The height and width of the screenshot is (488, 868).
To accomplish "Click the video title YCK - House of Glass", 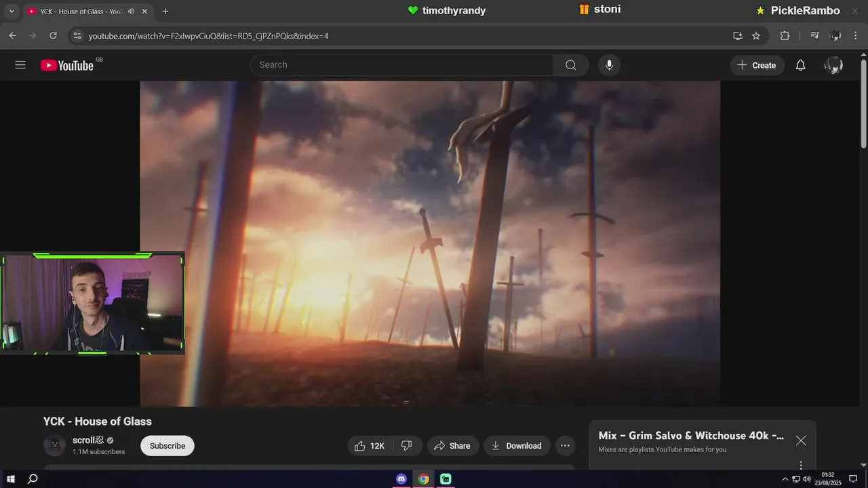I will point(98,422).
